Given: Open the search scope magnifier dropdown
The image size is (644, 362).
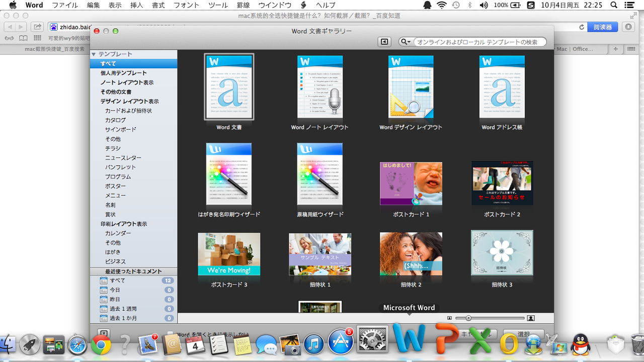Looking at the screenshot, I should [x=406, y=42].
